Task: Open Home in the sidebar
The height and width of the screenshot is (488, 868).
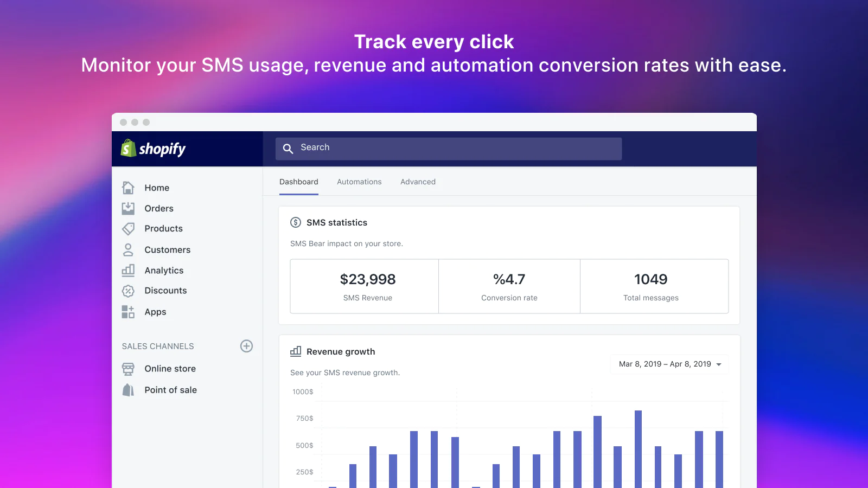Action: tap(157, 188)
